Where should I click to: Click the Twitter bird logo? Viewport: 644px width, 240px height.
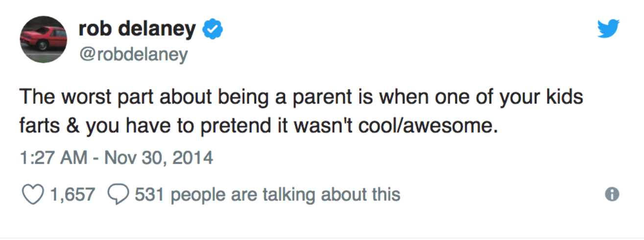pos(608,29)
